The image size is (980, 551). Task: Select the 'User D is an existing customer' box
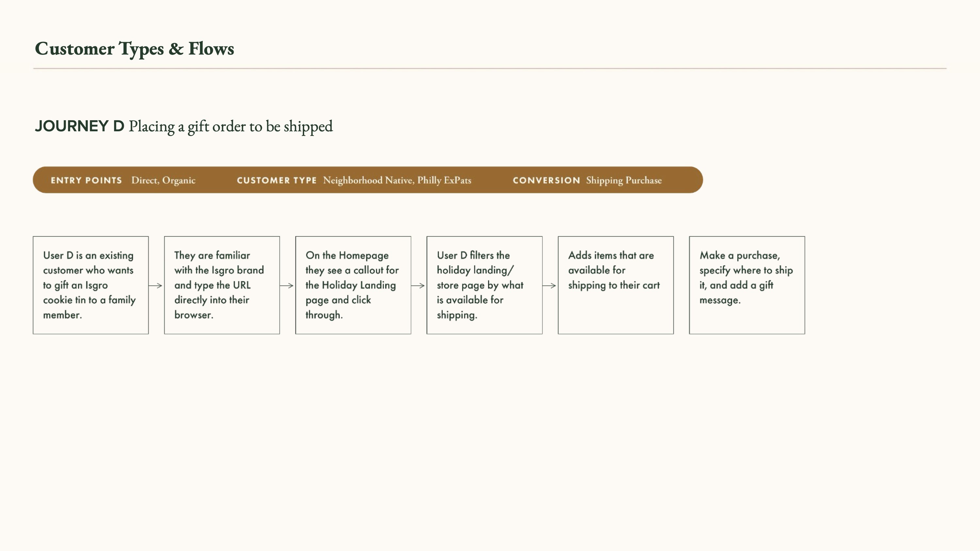[x=90, y=285]
